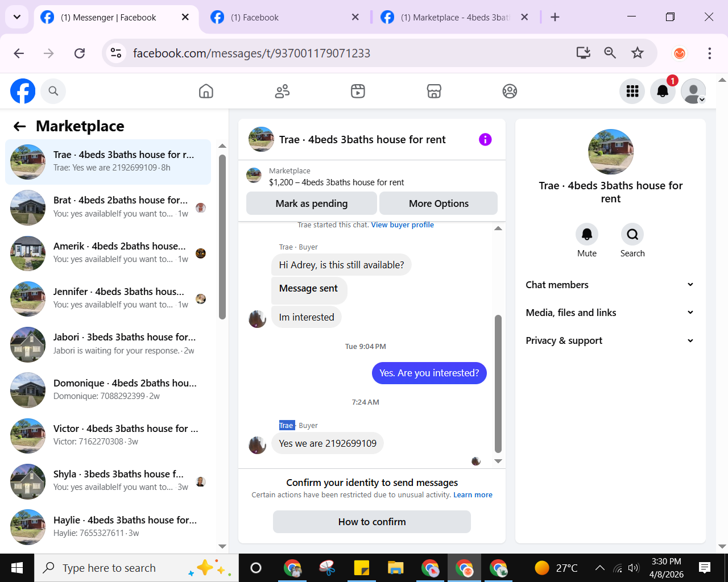Click the Mark as pending button
This screenshot has height=582, width=728.
pos(311,203)
